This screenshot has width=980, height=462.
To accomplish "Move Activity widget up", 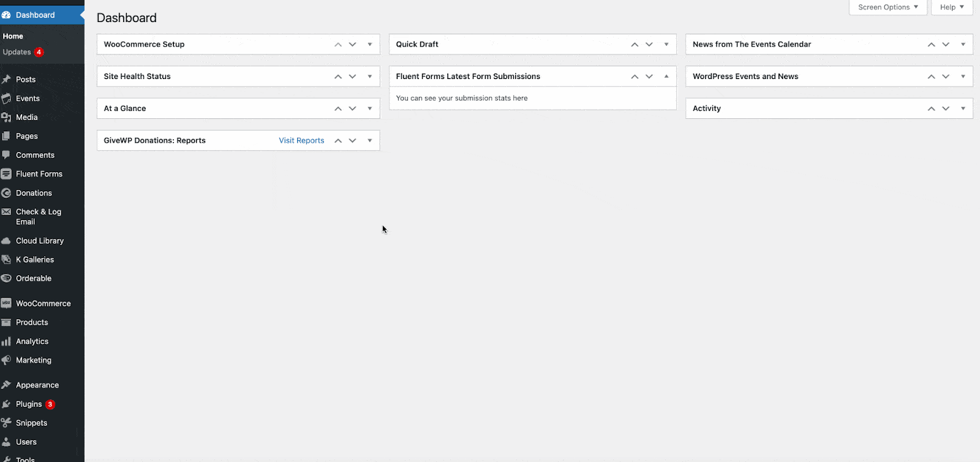I will coord(931,108).
